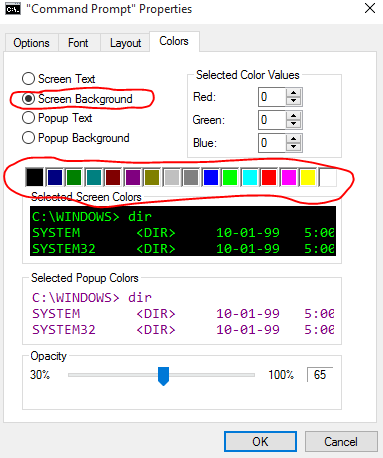
Task: Decrease the Red value with down arrow
Action: tap(294, 101)
